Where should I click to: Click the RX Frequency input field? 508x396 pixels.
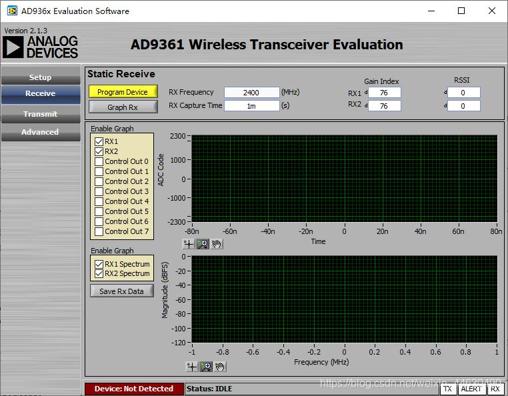click(251, 92)
